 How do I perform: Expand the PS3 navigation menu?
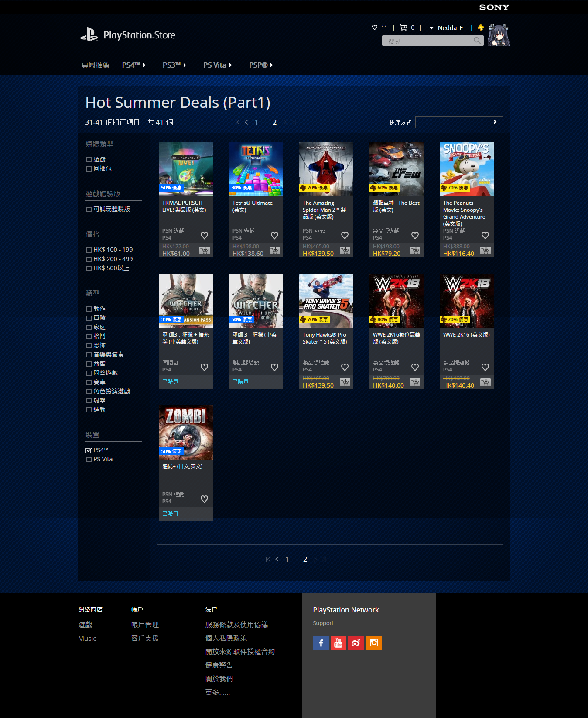(x=174, y=65)
